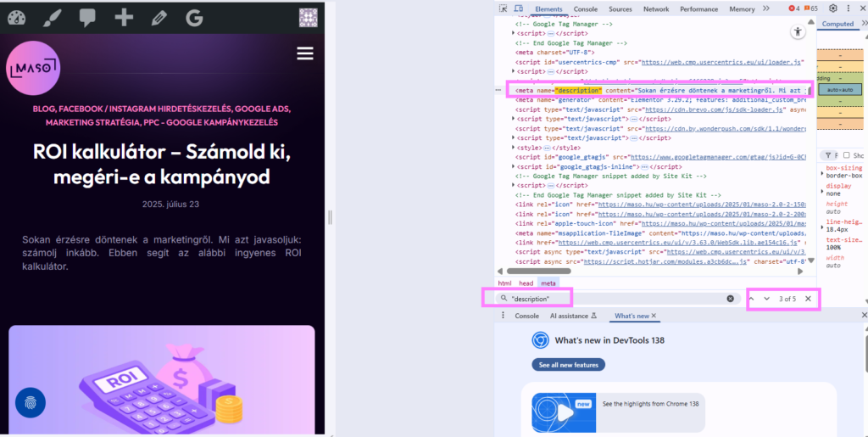Click the horizontal scrollbar thumb in Elements
Screen dimensions: 868x437
538,272
